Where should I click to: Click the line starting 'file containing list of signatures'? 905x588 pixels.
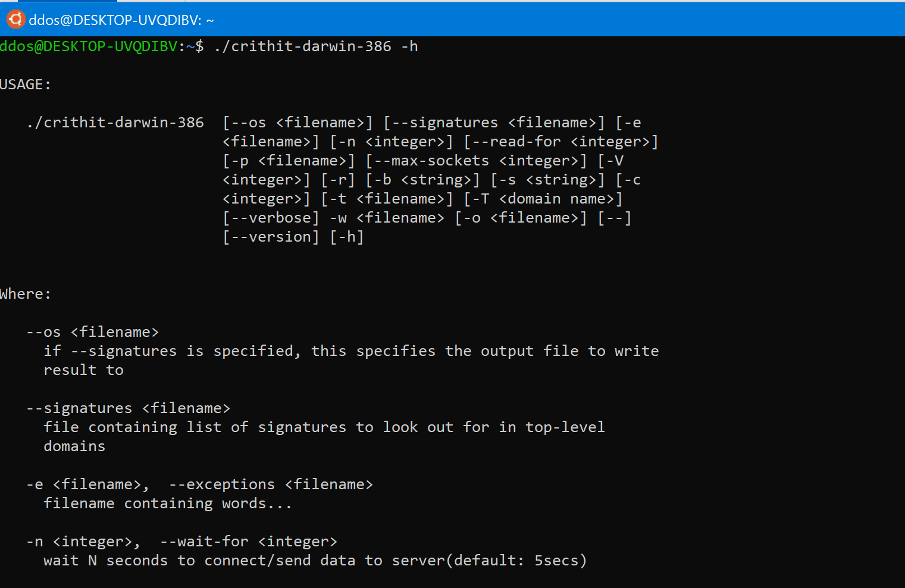(x=324, y=427)
